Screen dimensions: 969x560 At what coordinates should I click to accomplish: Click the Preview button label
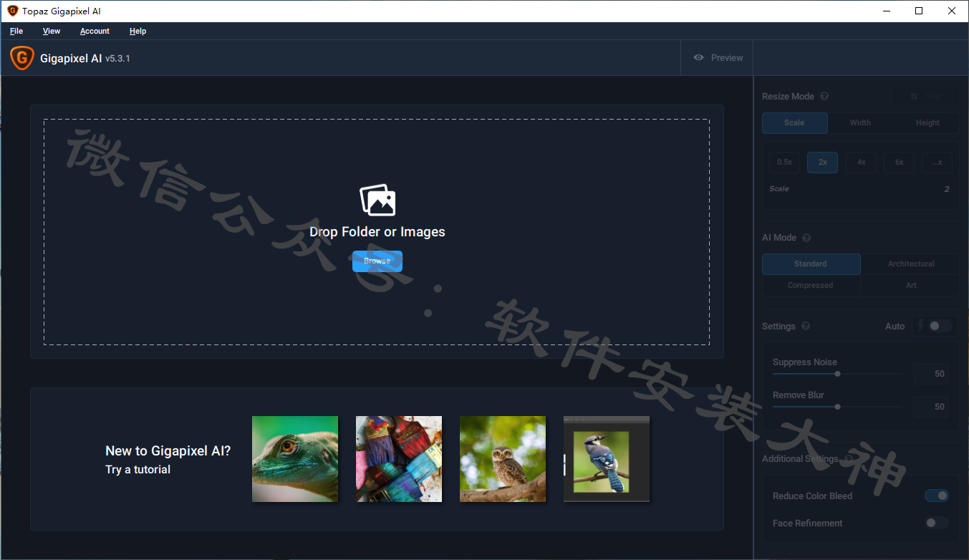(x=727, y=58)
